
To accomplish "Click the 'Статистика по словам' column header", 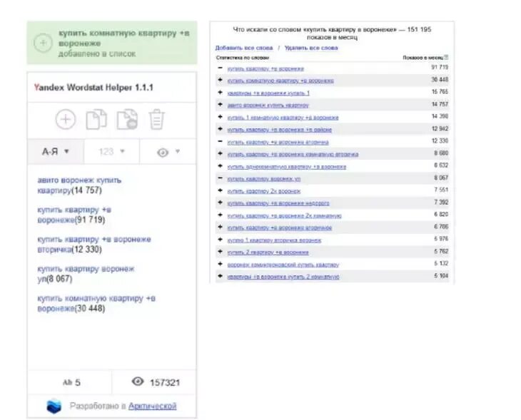I will [x=243, y=58].
